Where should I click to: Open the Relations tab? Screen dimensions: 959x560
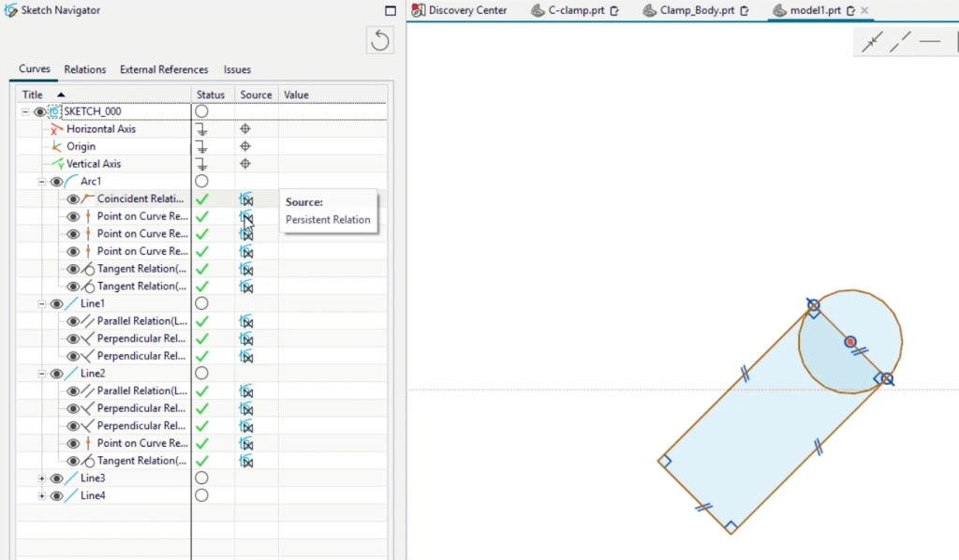(85, 69)
